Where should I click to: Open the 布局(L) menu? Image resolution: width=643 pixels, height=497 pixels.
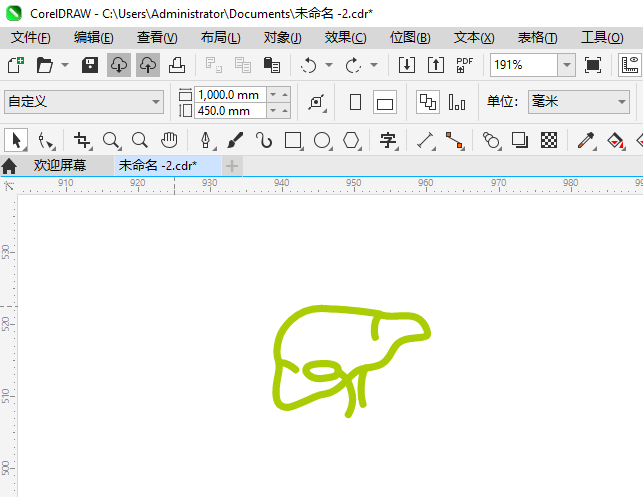[221, 38]
